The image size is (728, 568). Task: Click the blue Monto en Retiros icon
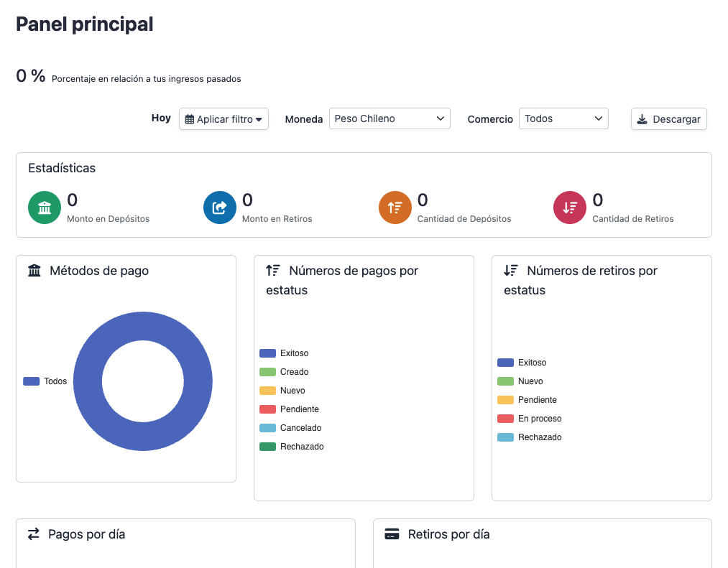[x=220, y=207]
